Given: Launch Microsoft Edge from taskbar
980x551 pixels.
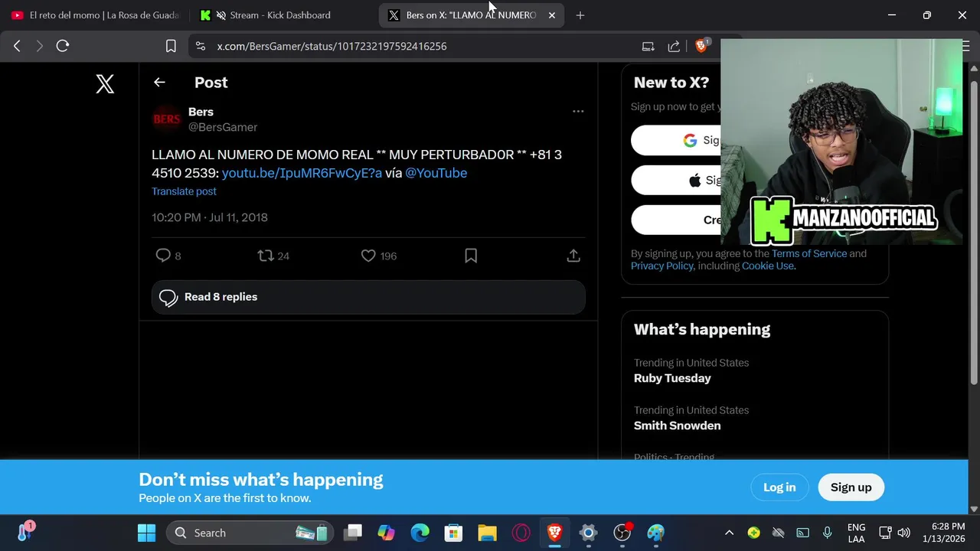Looking at the screenshot, I should (x=420, y=533).
